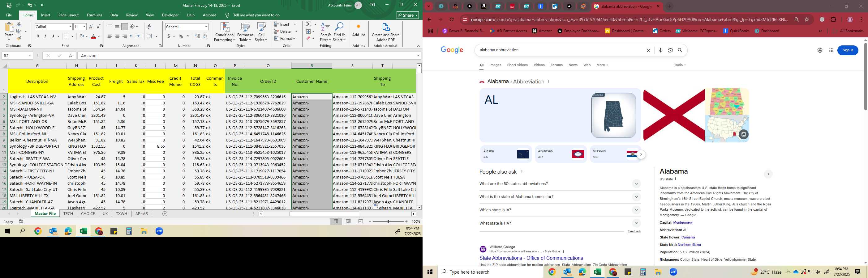Click the Wrap Text icon

[149, 27]
